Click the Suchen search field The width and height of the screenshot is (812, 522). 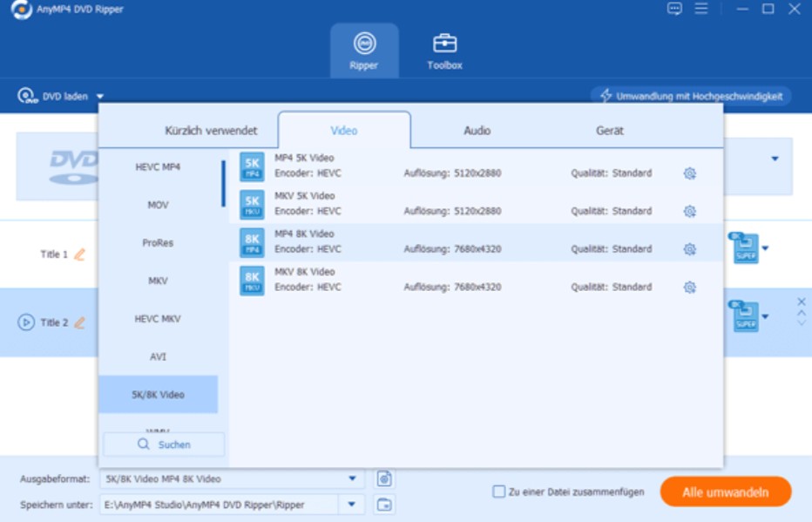[x=164, y=444]
